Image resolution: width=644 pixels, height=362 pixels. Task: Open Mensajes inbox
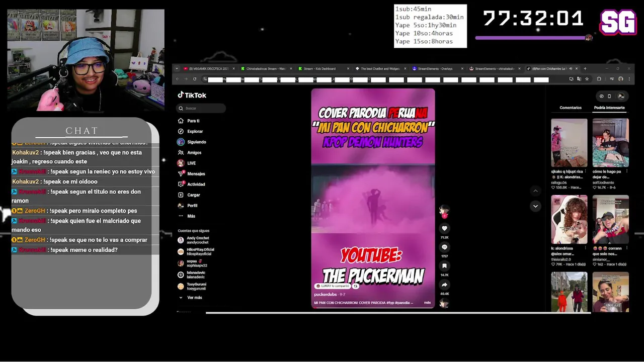[x=191, y=173]
